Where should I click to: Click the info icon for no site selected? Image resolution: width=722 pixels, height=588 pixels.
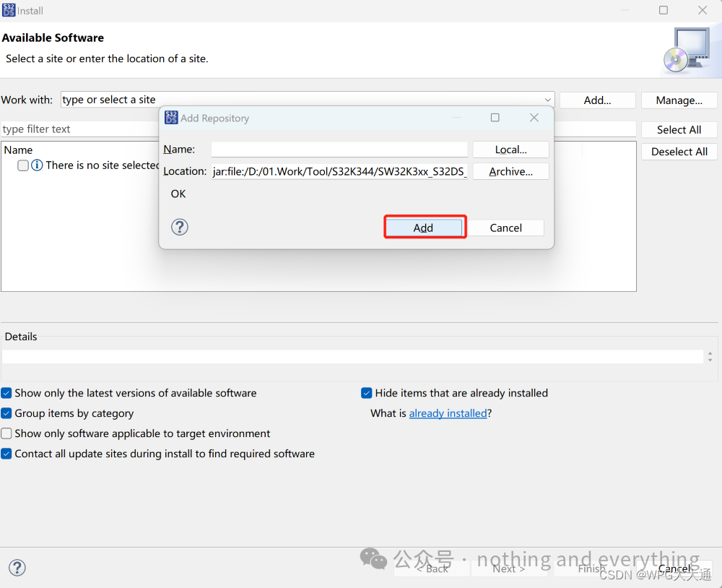click(x=37, y=165)
